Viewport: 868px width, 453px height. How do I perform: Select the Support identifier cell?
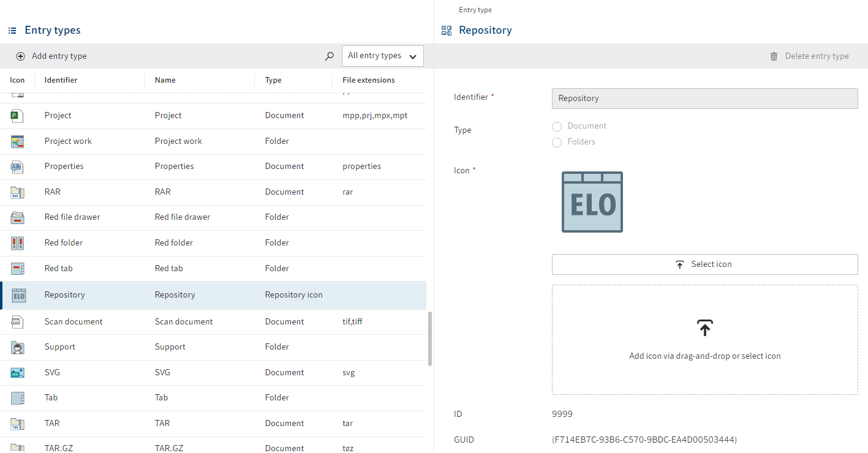pyautogui.click(x=60, y=347)
